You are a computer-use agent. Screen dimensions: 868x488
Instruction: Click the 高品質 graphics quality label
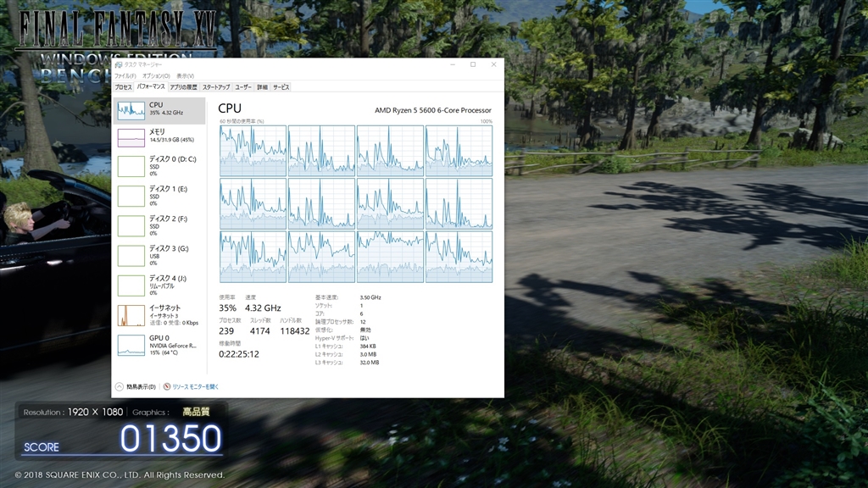(196, 412)
